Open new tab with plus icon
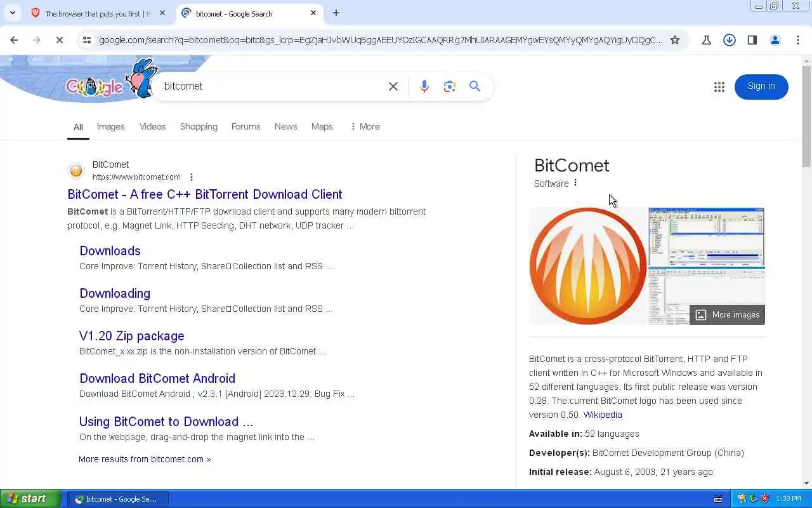The width and height of the screenshot is (812, 508). (x=336, y=13)
